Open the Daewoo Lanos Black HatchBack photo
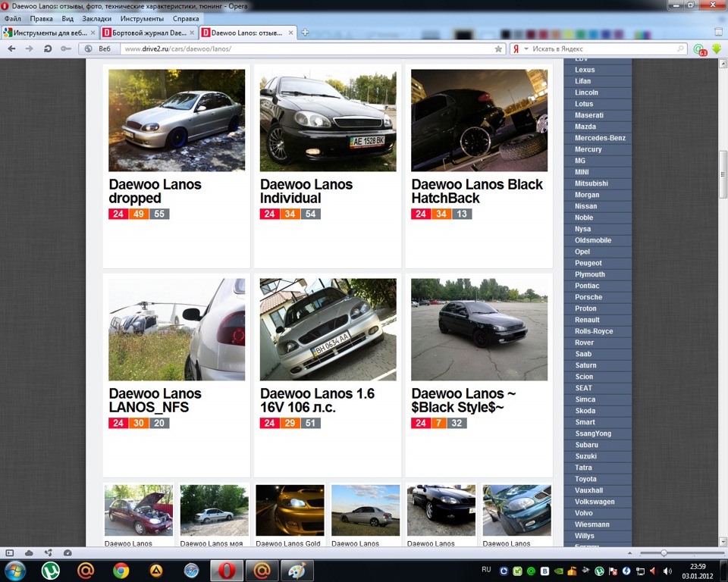Image resolution: width=728 pixels, height=582 pixels. click(x=479, y=120)
